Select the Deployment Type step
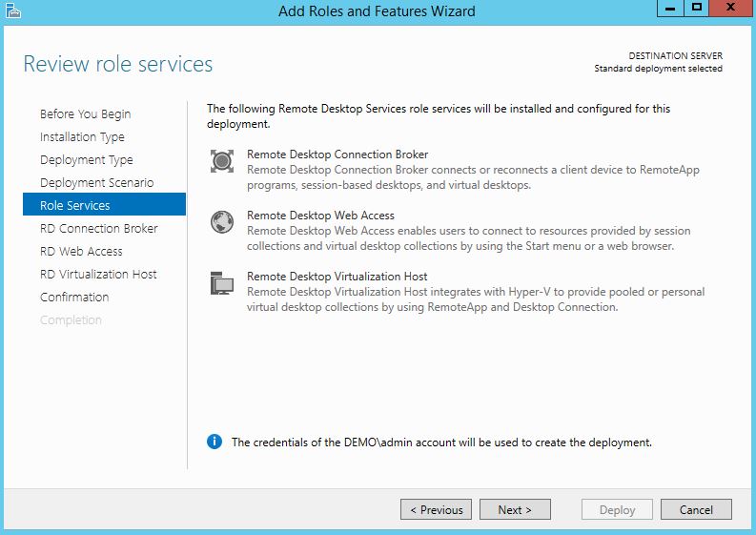The height and width of the screenshot is (535, 756). tap(87, 160)
